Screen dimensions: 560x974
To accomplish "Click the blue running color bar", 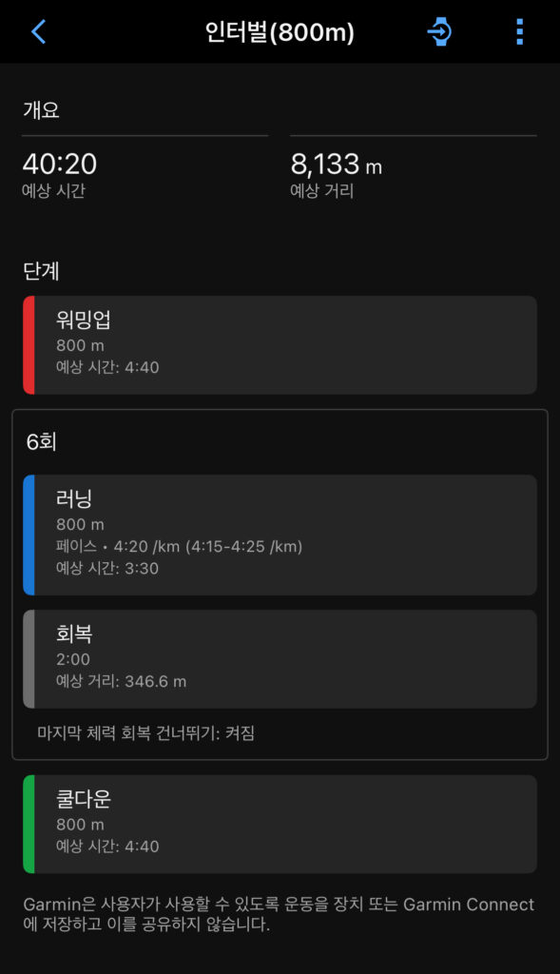I will click(x=29, y=535).
